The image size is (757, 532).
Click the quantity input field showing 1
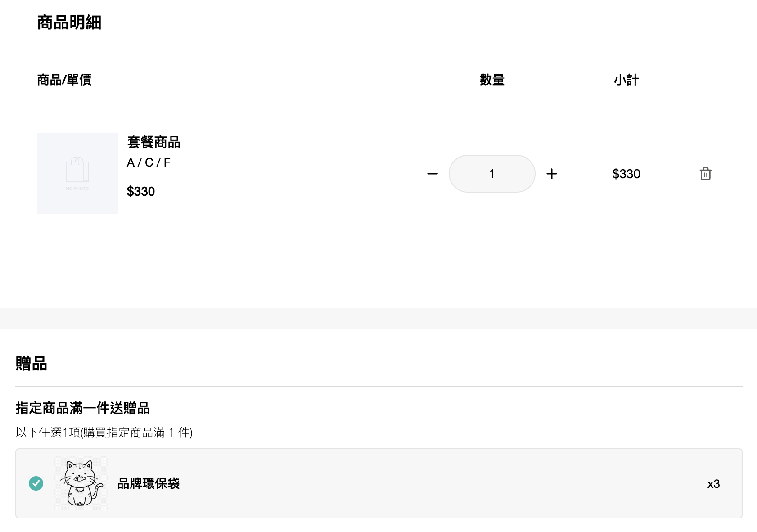click(x=492, y=174)
